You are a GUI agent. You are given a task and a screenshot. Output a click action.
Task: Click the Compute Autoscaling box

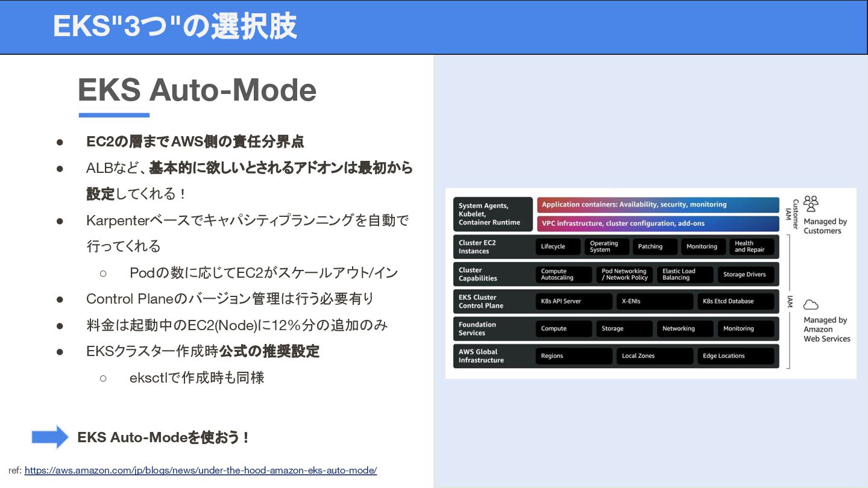tap(564, 274)
